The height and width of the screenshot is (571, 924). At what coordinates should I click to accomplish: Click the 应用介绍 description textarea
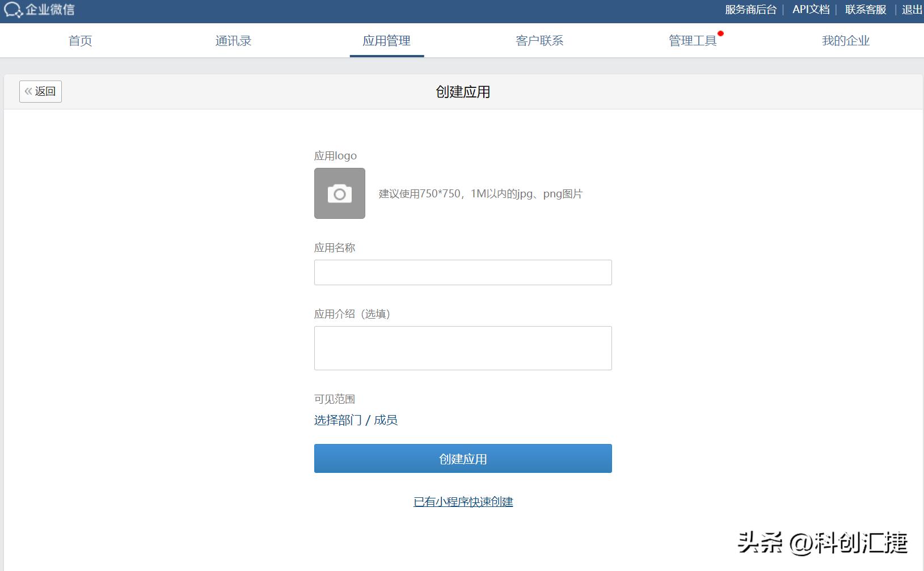point(463,348)
